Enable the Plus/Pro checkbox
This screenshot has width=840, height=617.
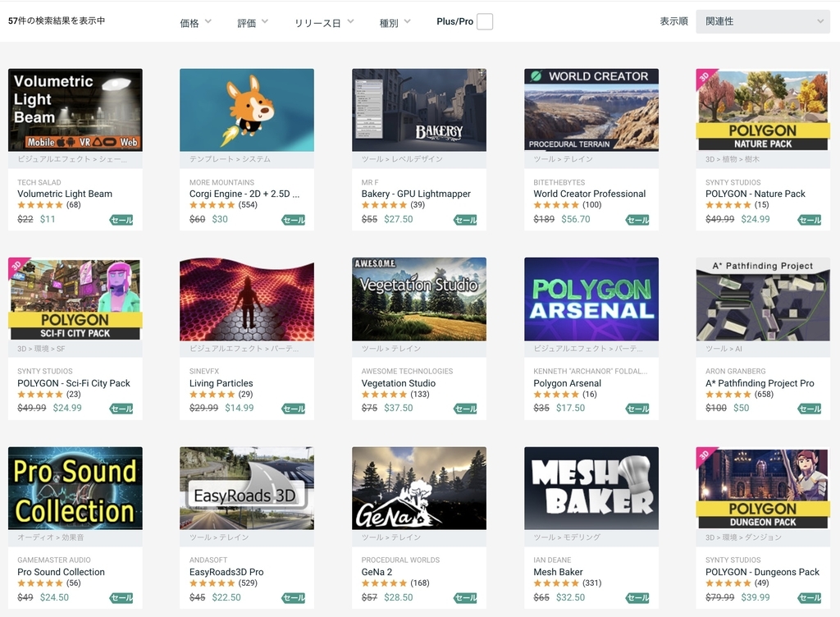coord(484,21)
